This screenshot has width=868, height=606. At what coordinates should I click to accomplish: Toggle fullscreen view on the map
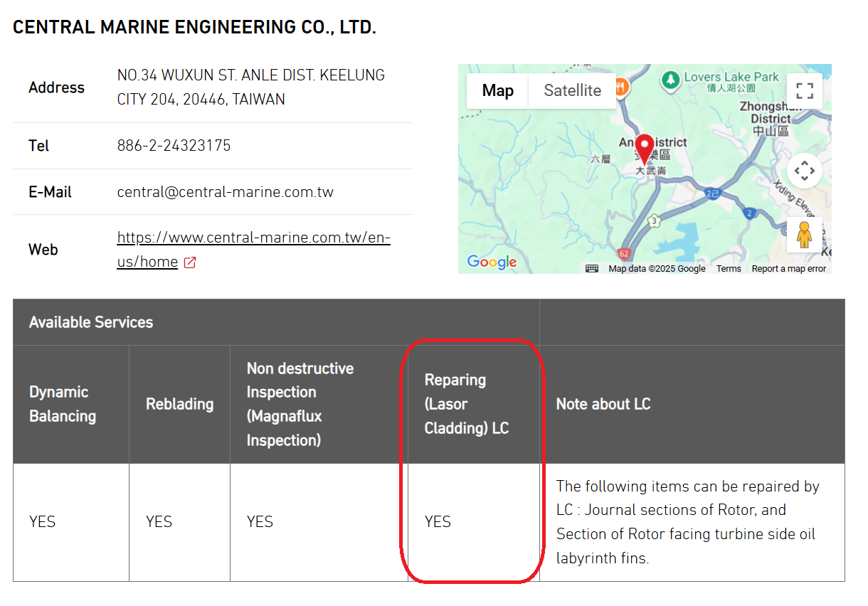[x=804, y=91]
